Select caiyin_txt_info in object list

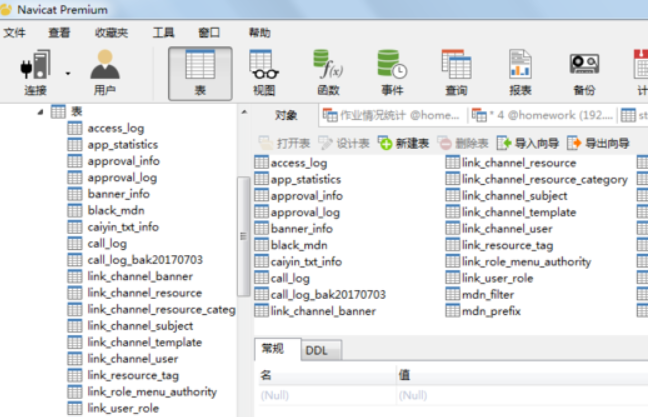(x=306, y=262)
